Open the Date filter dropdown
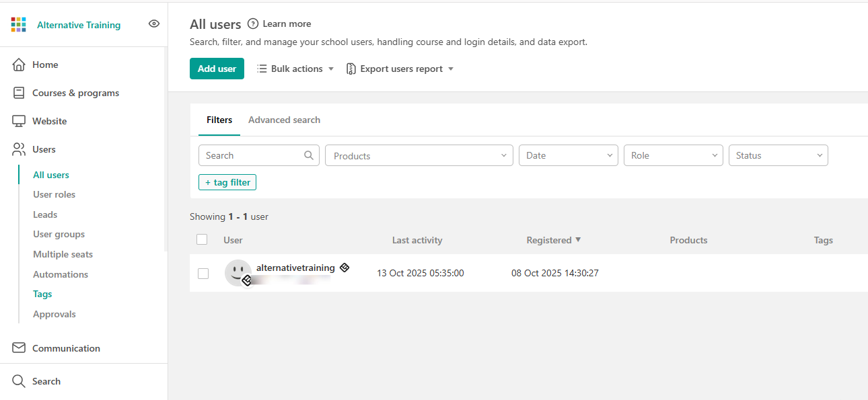The width and height of the screenshot is (868, 400). pos(569,155)
